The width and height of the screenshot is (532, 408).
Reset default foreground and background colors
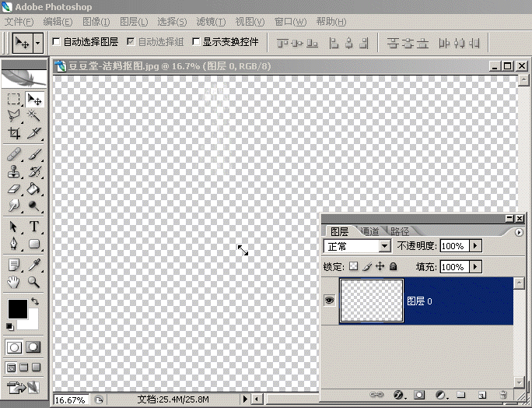10,327
